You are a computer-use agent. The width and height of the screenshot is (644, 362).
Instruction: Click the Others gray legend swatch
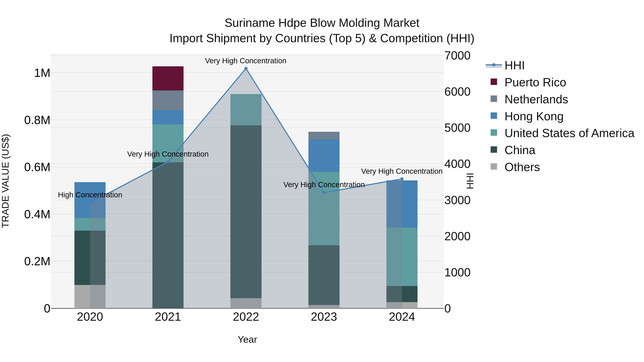pos(494,166)
